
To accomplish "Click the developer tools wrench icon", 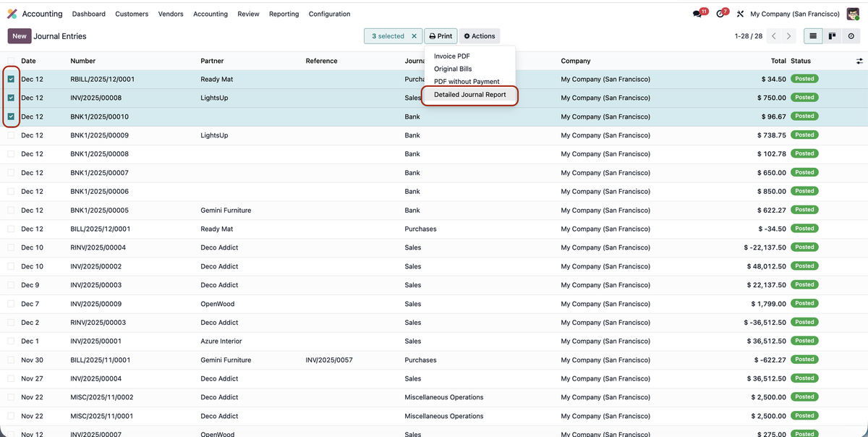I will pos(739,14).
